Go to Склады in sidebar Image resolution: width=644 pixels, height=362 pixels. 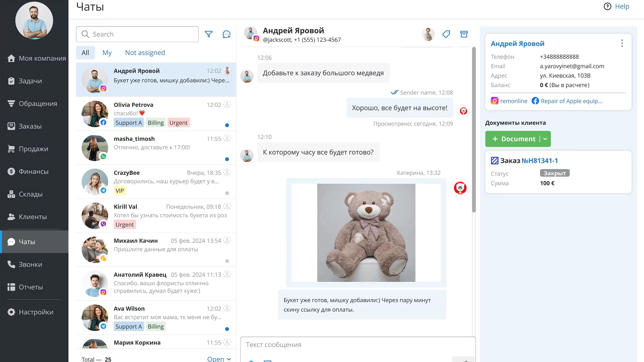34,194
